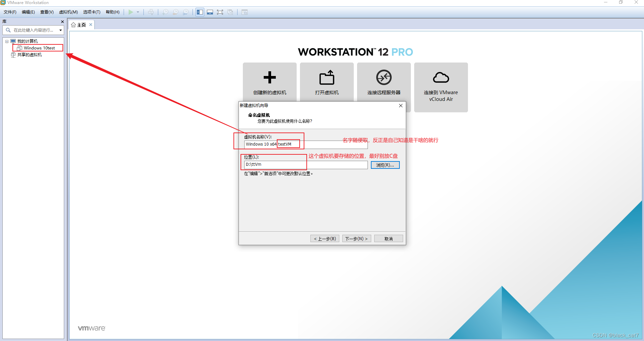Select 共享的虚拟机 in library tree
The height and width of the screenshot is (341, 644).
tap(30, 55)
